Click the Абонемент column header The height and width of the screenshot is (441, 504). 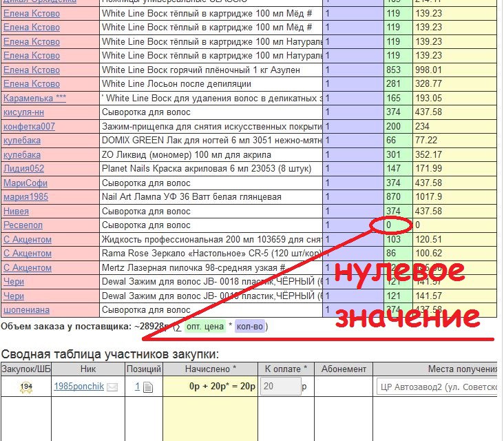[x=344, y=369]
